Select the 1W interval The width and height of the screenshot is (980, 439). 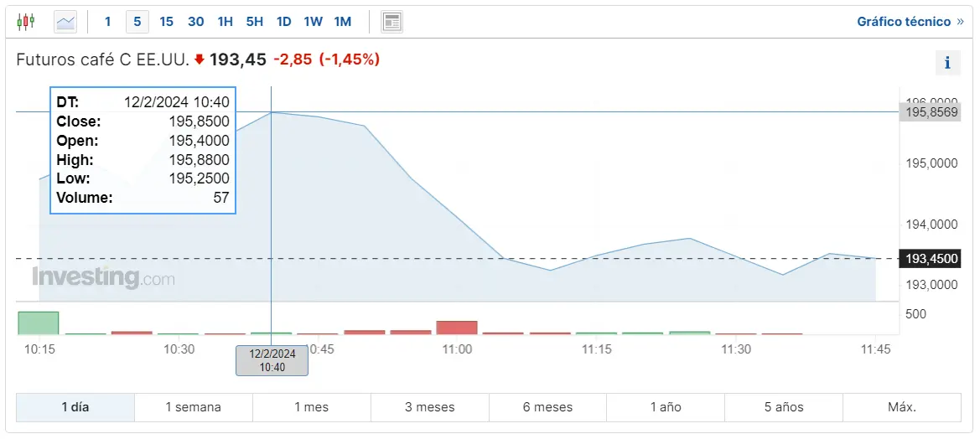[314, 22]
